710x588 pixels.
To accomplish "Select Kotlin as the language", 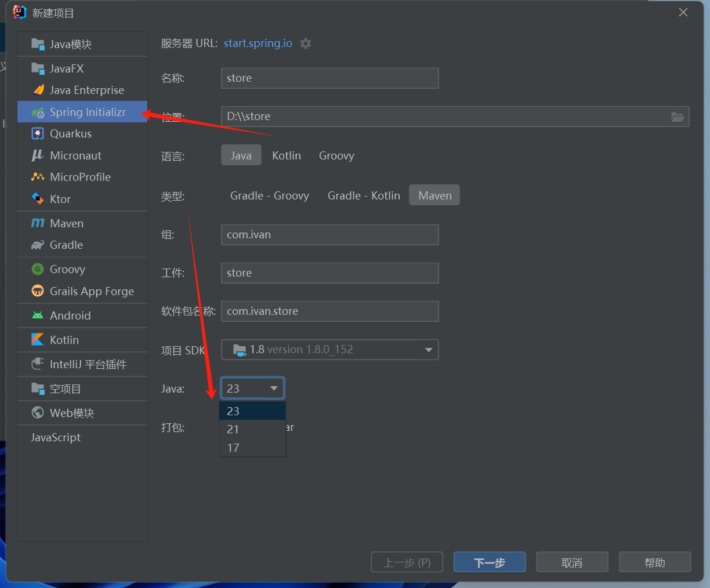I will click(287, 155).
